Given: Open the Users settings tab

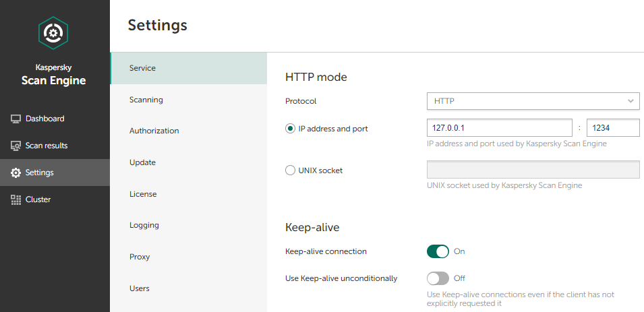Looking at the screenshot, I should [x=140, y=288].
